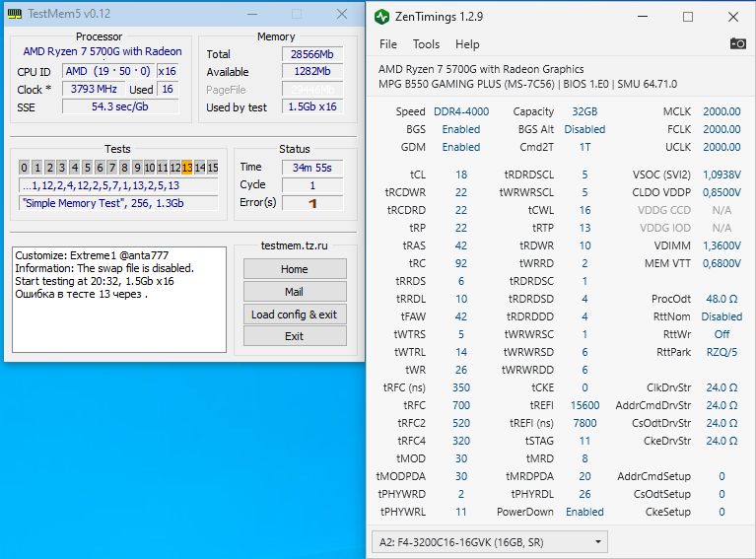Viewport: 756px width, 559px height.
Task: Click the Mail button in TestMem5
Action: [295, 292]
